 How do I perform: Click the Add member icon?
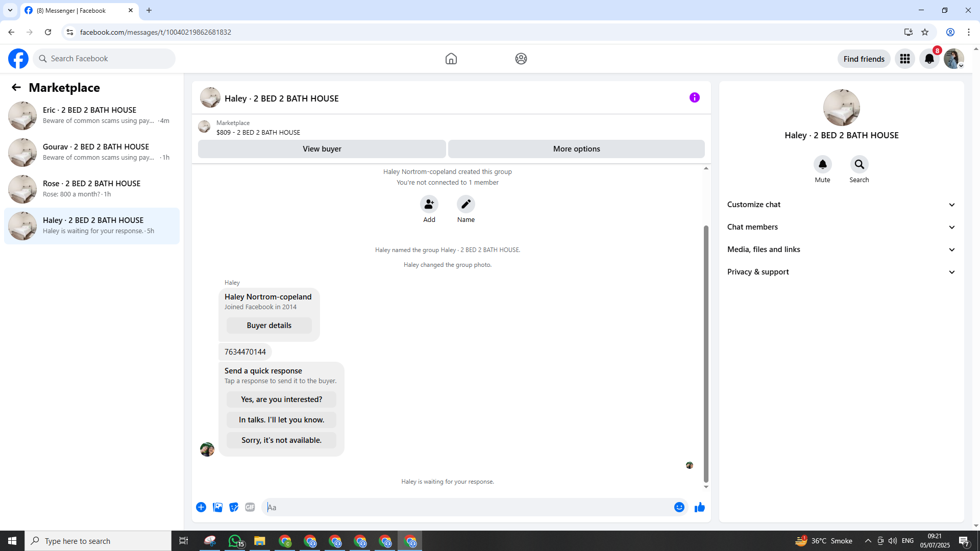(x=429, y=204)
